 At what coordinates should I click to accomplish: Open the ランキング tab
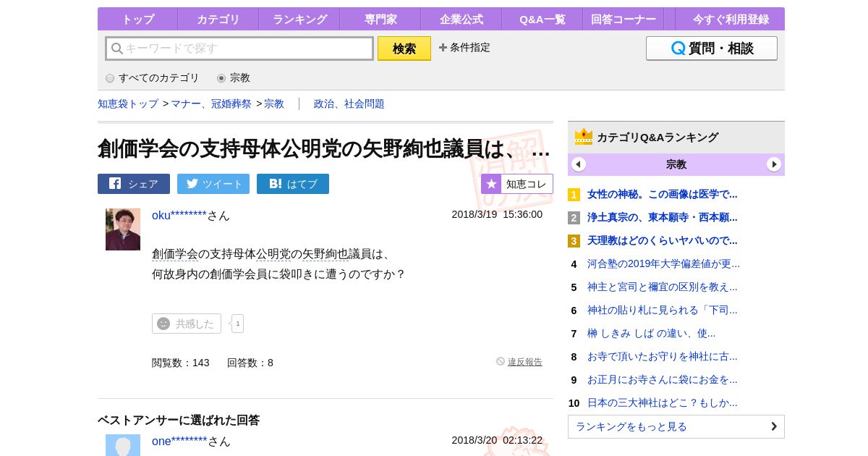299,20
